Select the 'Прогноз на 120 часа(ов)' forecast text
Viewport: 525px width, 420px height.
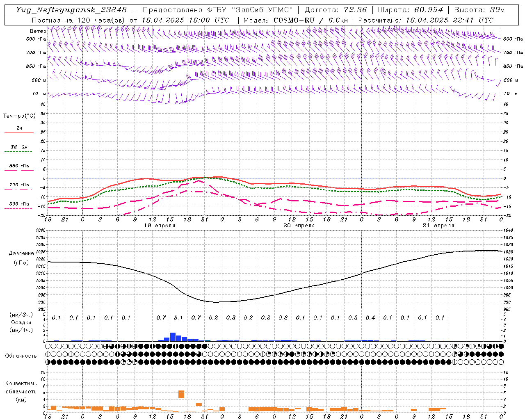point(78,20)
